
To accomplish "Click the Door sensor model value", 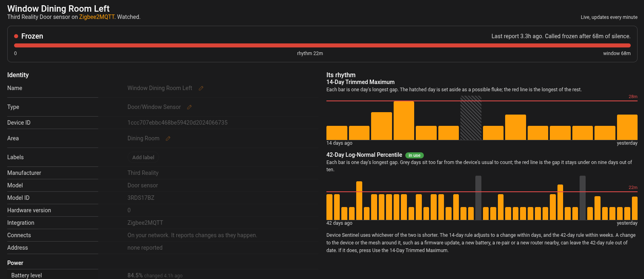I will [142, 185].
